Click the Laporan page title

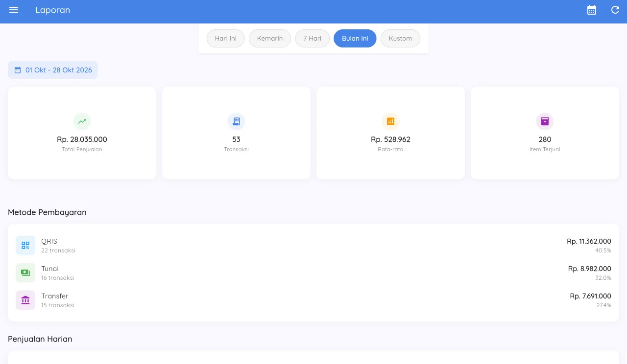point(53,10)
